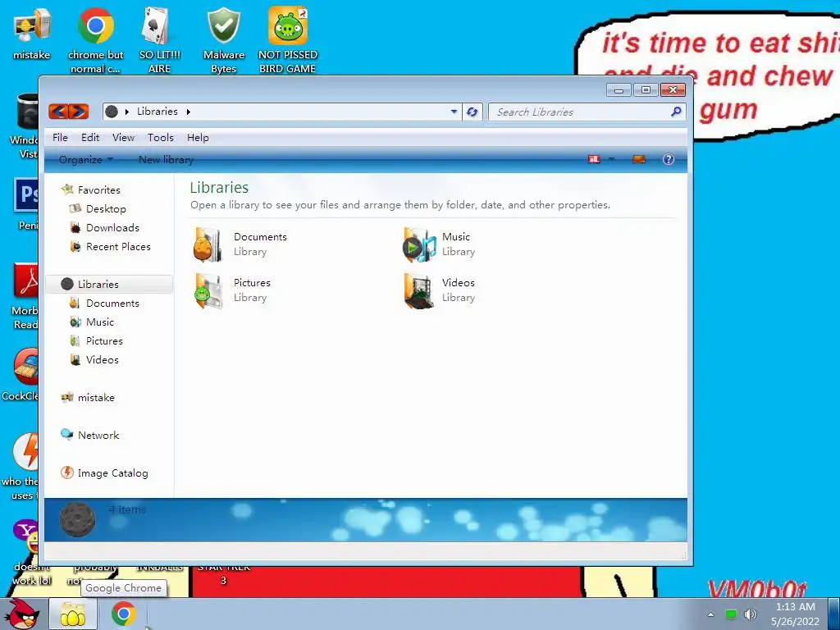Viewport: 840px width, 630px height.
Task: Open Desktop under Favorites
Action: (98, 209)
